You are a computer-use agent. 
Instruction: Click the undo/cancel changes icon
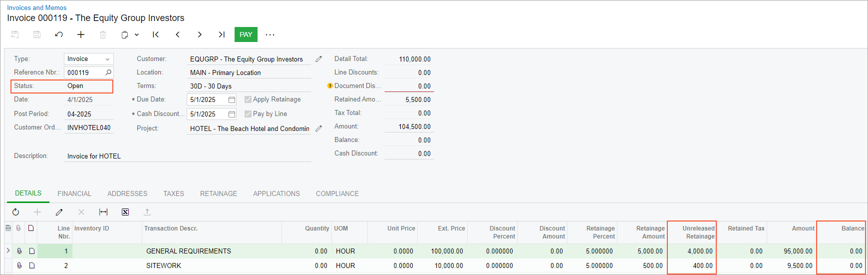coord(59,34)
